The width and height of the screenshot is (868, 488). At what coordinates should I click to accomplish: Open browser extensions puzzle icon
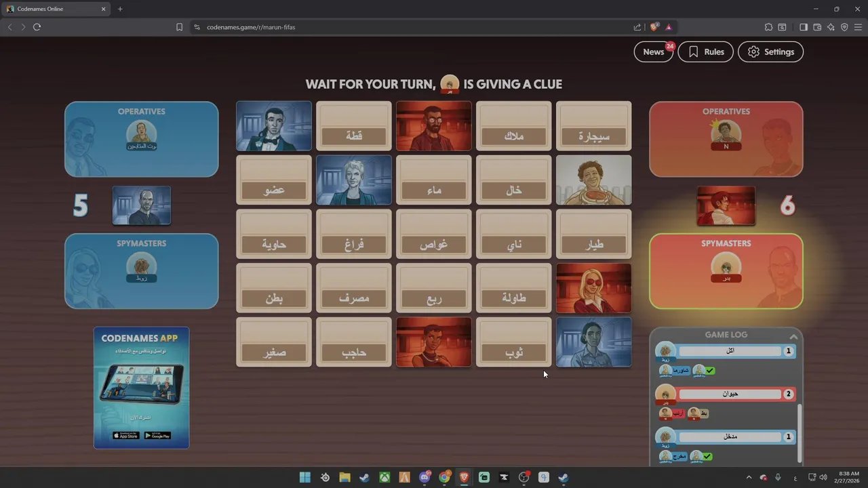(768, 27)
